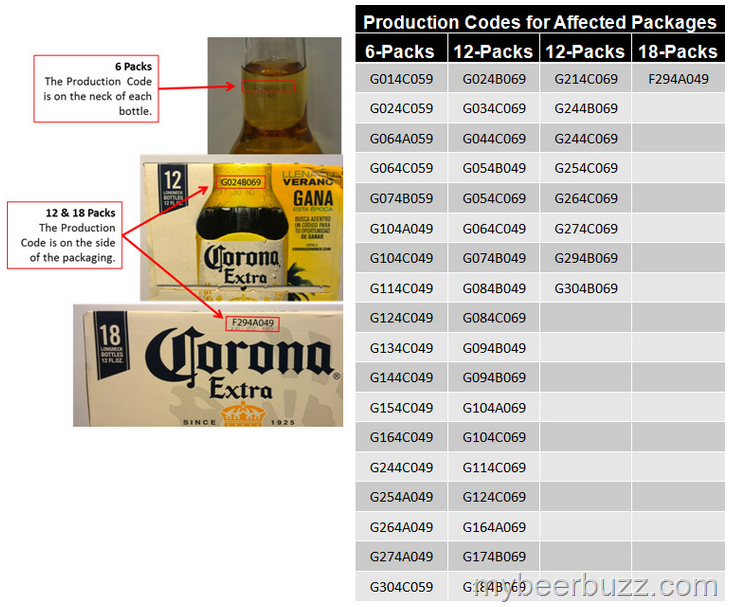The image size is (732, 607).
Task: Click code F294A049 printed on the 18-pack box
Action: tap(253, 323)
